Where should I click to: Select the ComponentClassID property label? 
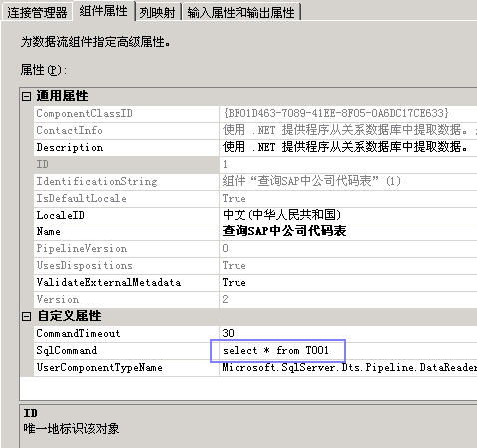pos(84,113)
